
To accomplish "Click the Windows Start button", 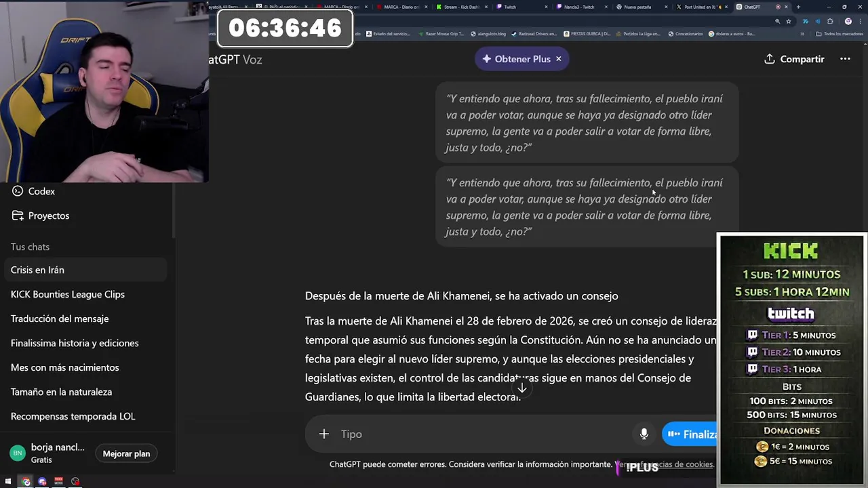I will 8,481.
